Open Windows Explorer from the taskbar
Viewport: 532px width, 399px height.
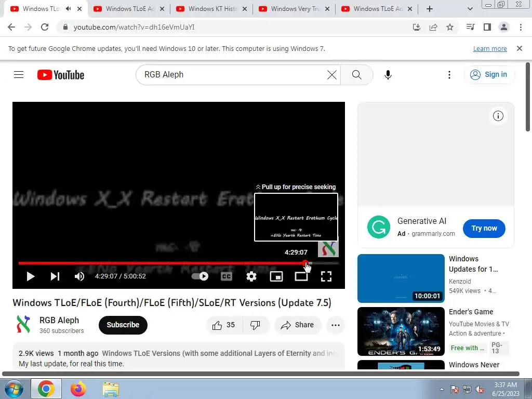point(111,389)
